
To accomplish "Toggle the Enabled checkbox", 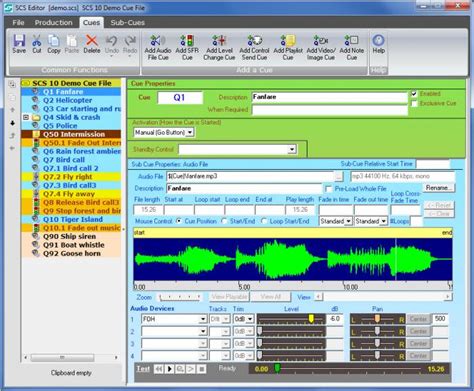I will pos(414,94).
